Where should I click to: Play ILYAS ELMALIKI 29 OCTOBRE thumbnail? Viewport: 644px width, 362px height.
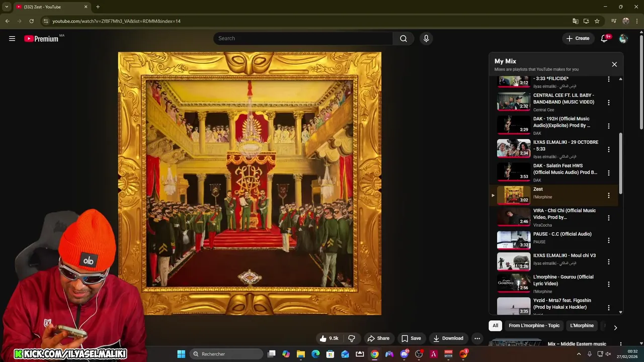tap(514, 149)
